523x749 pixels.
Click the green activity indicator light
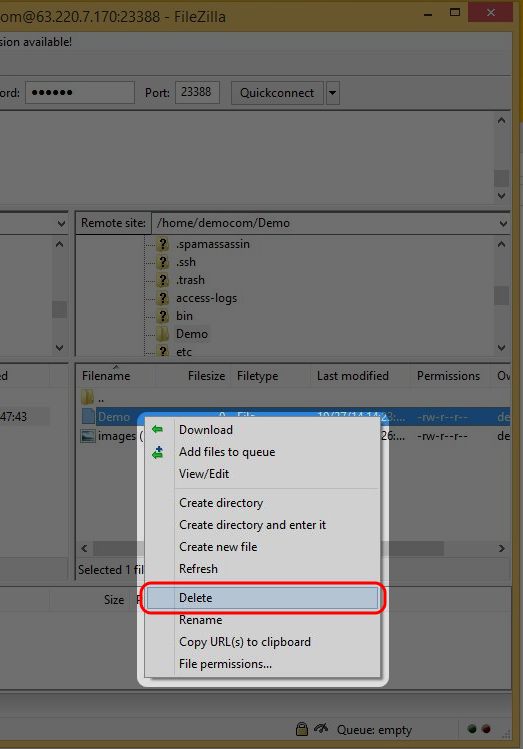point(472,729)
